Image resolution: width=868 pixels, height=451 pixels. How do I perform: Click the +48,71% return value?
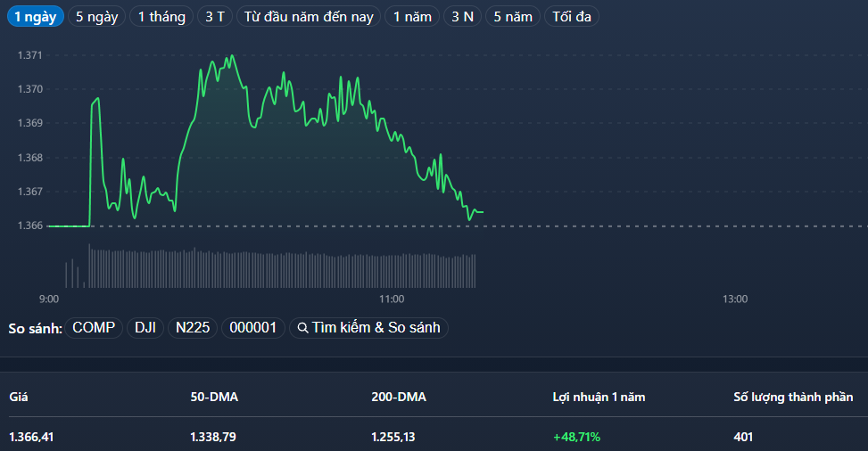tap(576, 437)
